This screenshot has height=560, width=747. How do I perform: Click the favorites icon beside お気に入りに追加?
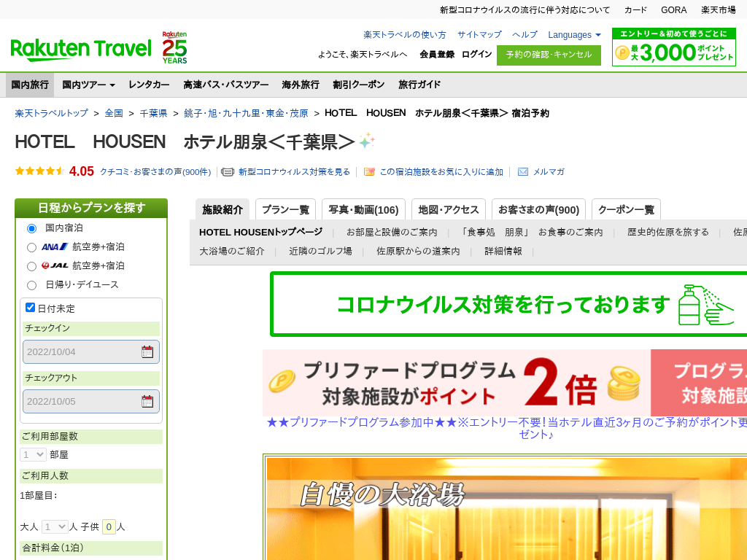point(369,172)
